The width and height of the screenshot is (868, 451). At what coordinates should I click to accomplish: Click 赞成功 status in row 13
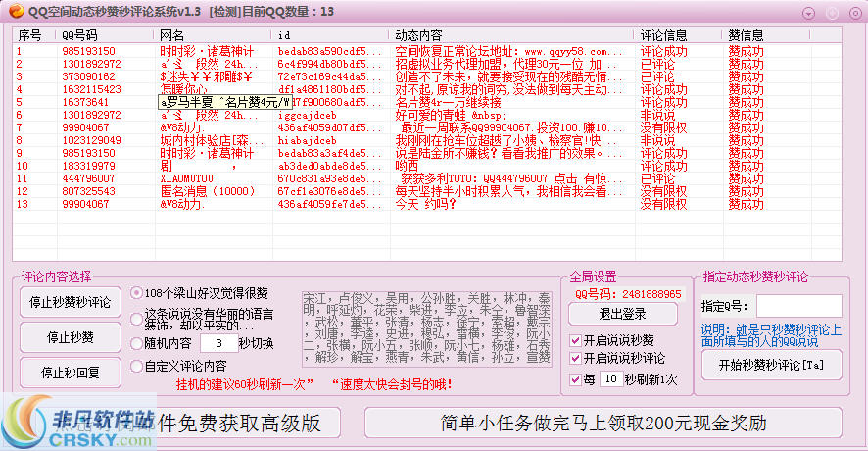pyautogui.click(x=746, y=204)
